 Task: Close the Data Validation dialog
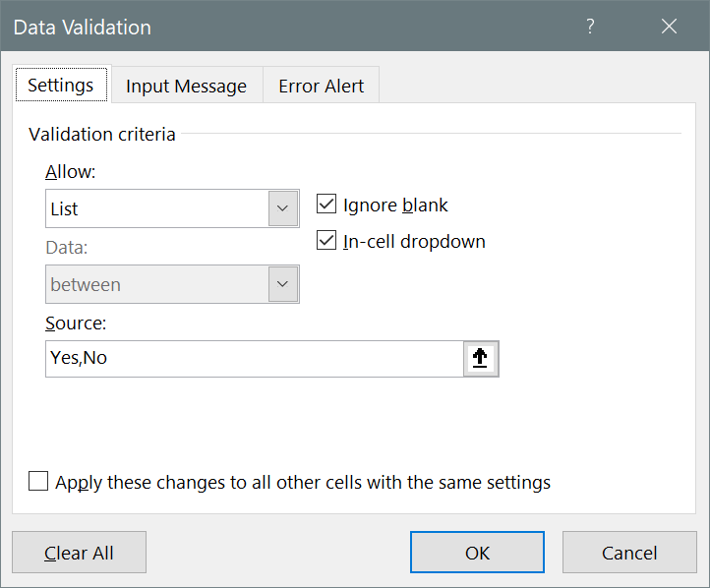670,27
